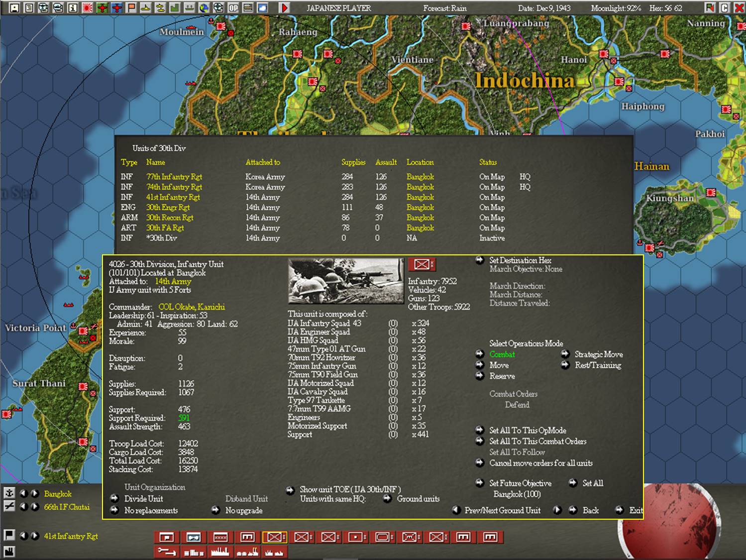Cancel move orders for all units
746x560 pixels.
540,463
